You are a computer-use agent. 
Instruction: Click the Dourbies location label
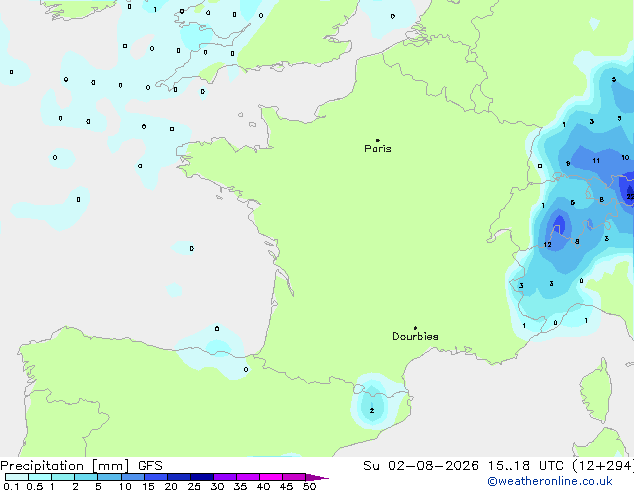tap(415, 336)
